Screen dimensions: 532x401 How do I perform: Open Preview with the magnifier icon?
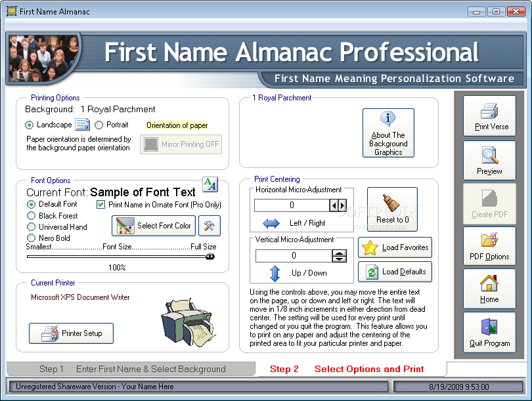click(x=489, y=156)
